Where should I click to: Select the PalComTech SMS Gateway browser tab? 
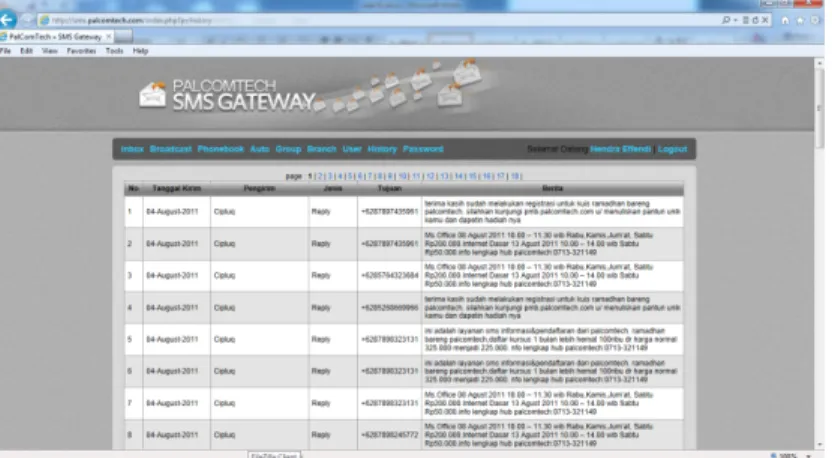pos(55,37)
